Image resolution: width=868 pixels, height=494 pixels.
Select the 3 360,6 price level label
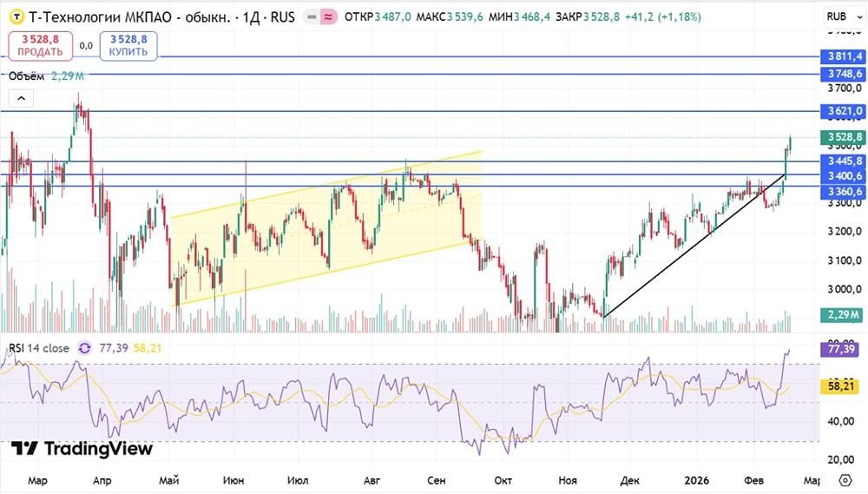tap(843, 192)
